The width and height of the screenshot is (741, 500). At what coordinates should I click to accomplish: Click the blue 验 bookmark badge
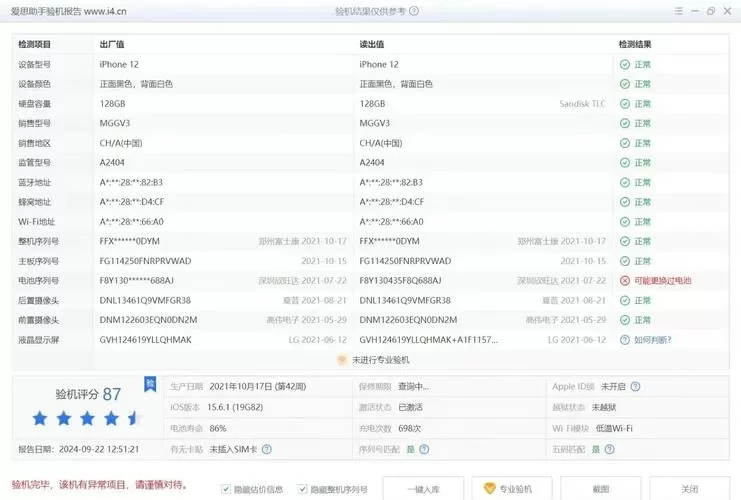click(x=150, y=384)
